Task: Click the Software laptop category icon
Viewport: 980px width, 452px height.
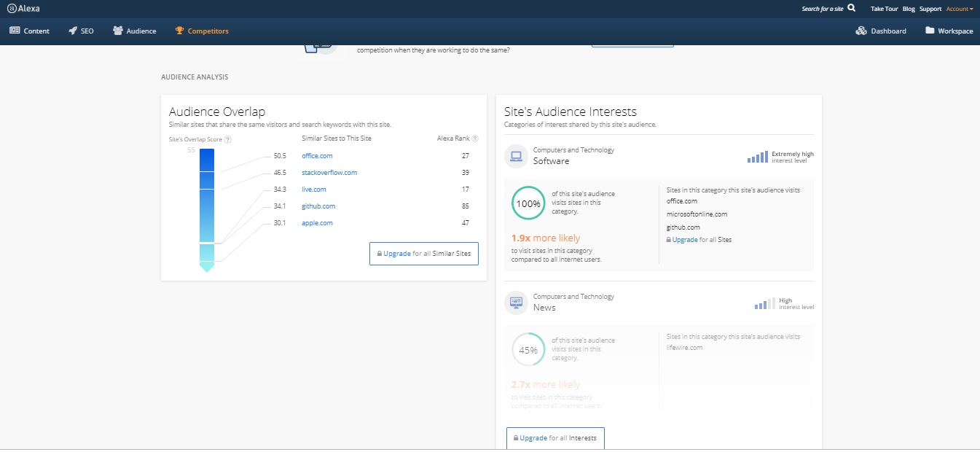Action: (517, 156)
